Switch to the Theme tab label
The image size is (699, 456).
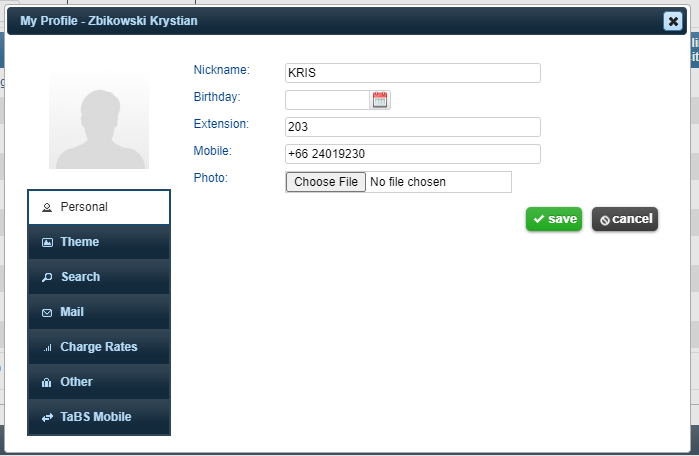coord(80,242)
